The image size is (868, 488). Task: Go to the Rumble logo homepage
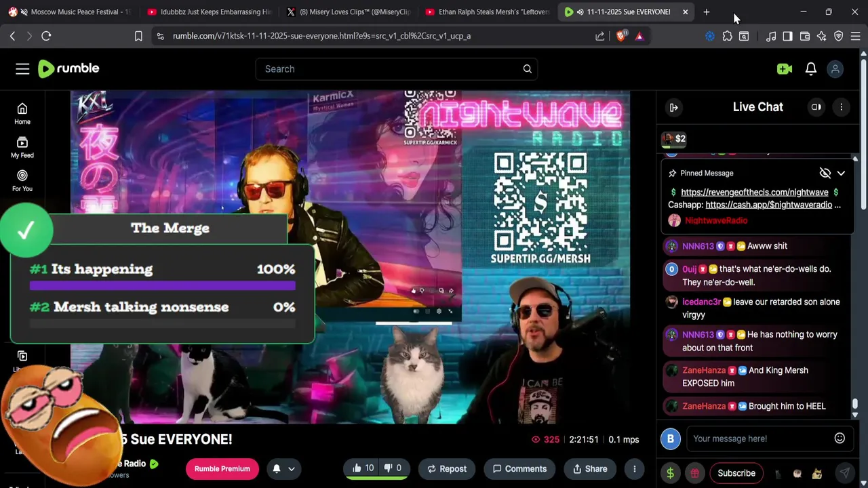pyautogui.click(x=68, y=68)
